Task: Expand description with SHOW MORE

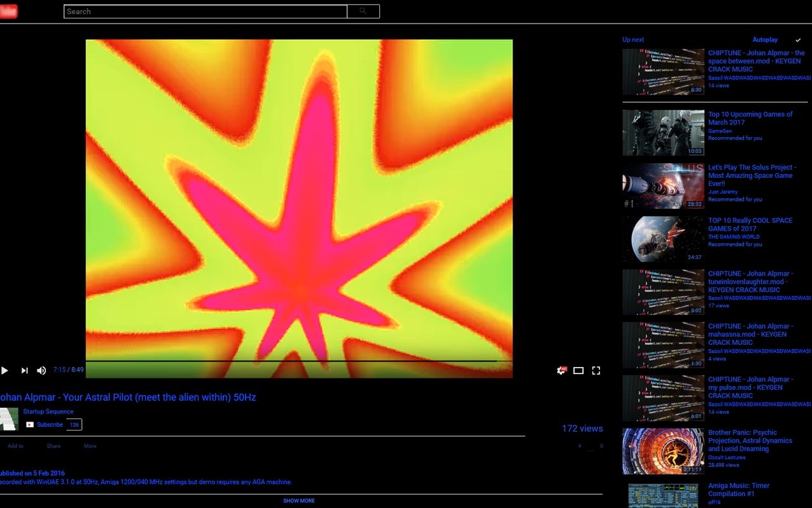Action: coord(299,501)
